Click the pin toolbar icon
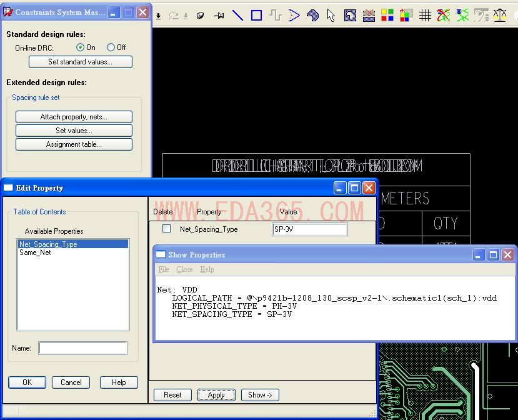The height and width of the screenshot is (420, 518). tap(219, 16)
